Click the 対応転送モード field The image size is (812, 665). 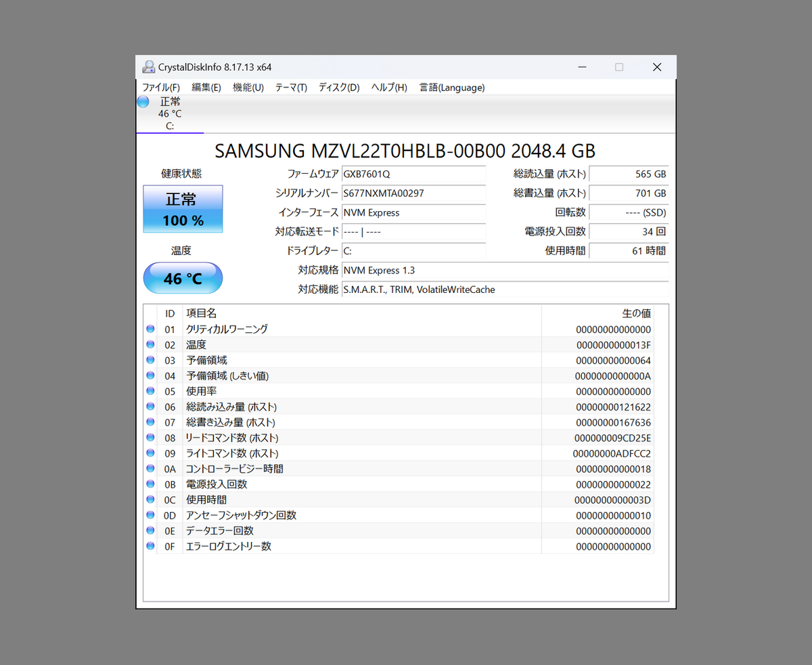pyautogui.click(x=413, y=231)
